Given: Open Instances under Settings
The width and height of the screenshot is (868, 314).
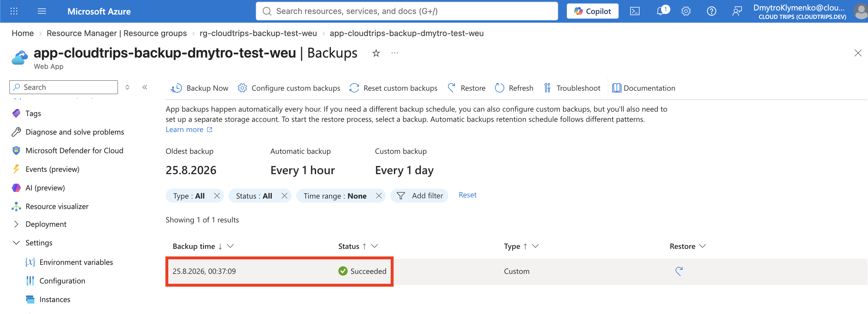Looking at the screenshot, I should click(55, 299).
